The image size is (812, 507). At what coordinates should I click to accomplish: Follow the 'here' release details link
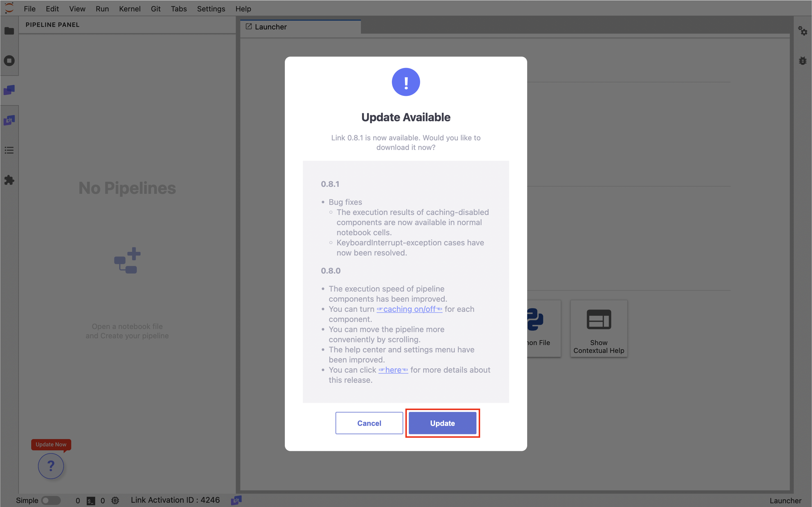pyautogui.click(x=393, y=370)
